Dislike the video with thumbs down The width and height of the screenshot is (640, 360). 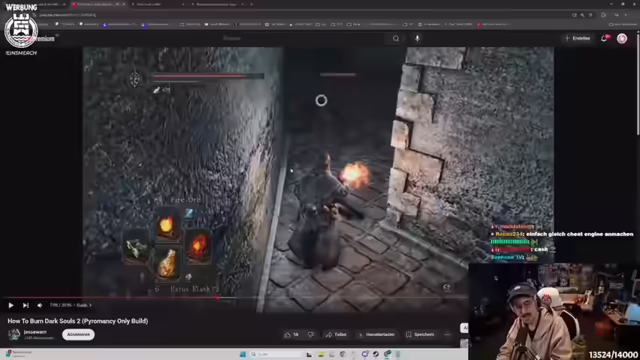tap(311, 335)
